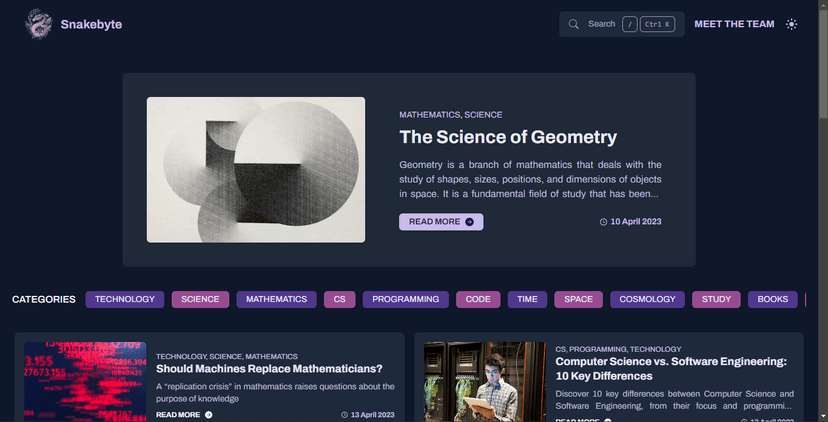Click the Snakebyte snake logo icon
The width and height of the screenshot is (828, 422).
pyautogui.click(x=39, y=24)
